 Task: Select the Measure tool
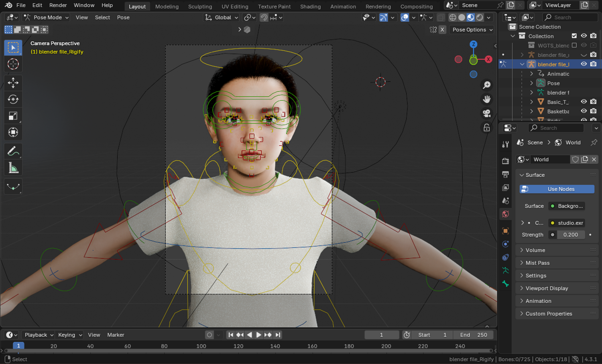point(13,168)
